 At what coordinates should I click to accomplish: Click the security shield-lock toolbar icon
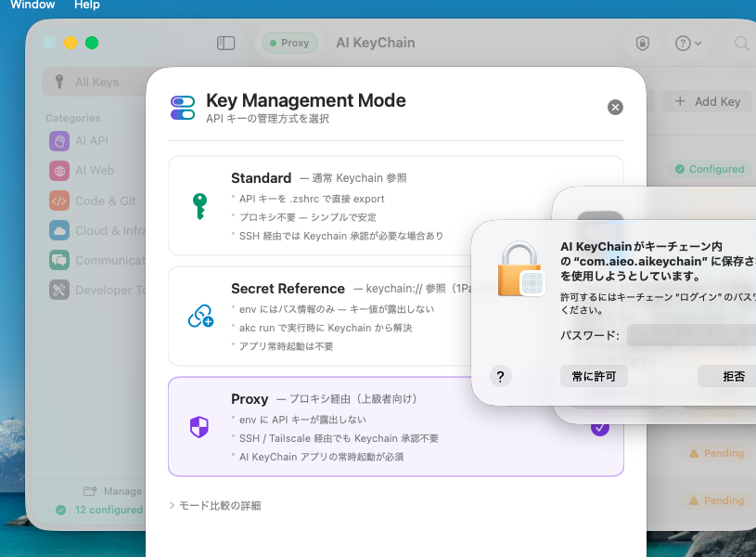point(641,44)
